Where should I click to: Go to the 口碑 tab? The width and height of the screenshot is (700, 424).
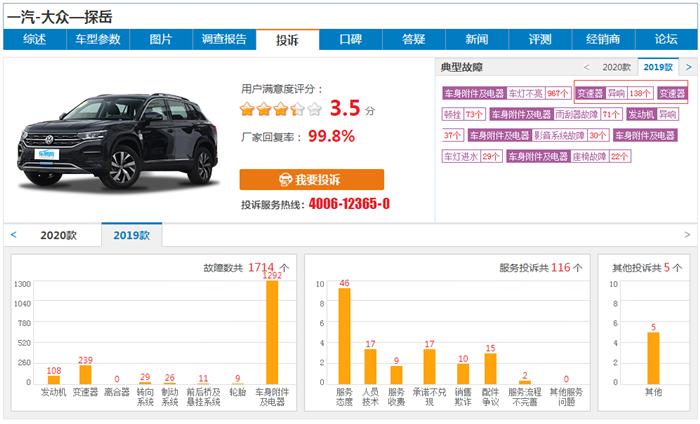[350, 39]
